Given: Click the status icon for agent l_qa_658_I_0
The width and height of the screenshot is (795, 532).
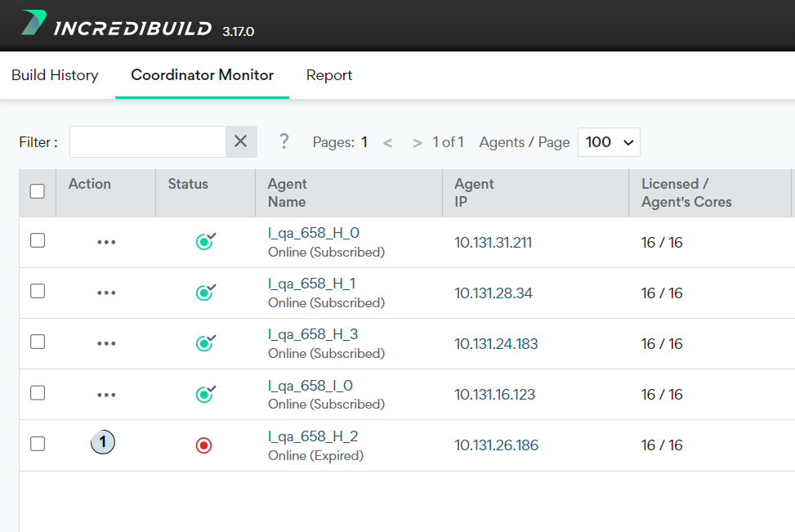Looking at the screenshot, I should [x=204, y=394].
